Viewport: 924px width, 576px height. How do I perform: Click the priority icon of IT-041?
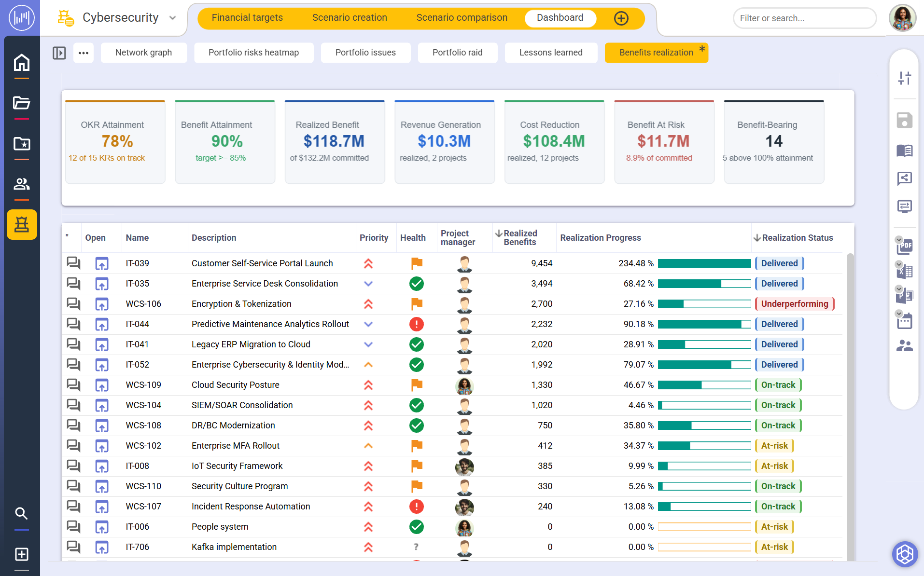pyautogui.click(x=368, y=344)
